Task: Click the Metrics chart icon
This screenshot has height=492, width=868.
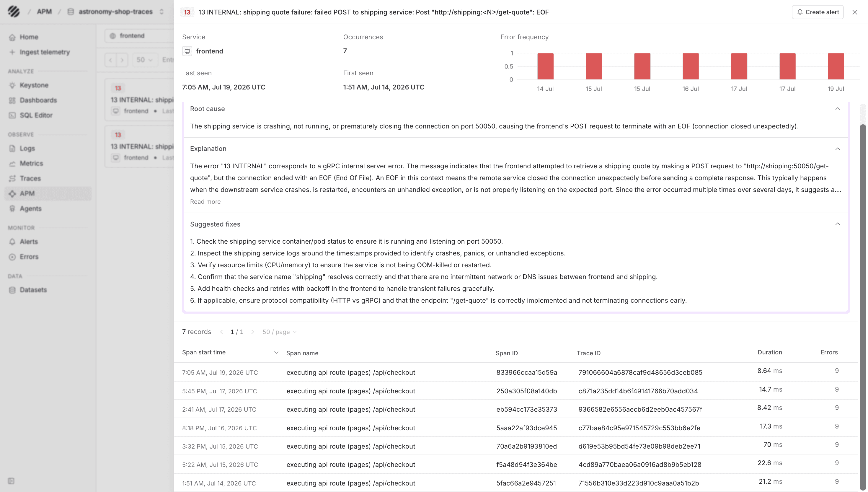Action: [12, 164]
